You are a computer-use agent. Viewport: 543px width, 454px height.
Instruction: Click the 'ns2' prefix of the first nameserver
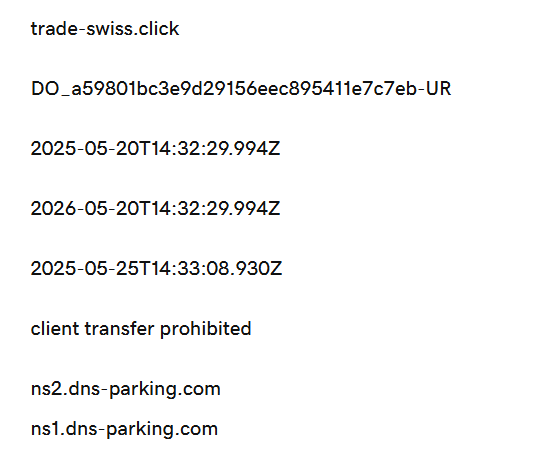[47, 389]
